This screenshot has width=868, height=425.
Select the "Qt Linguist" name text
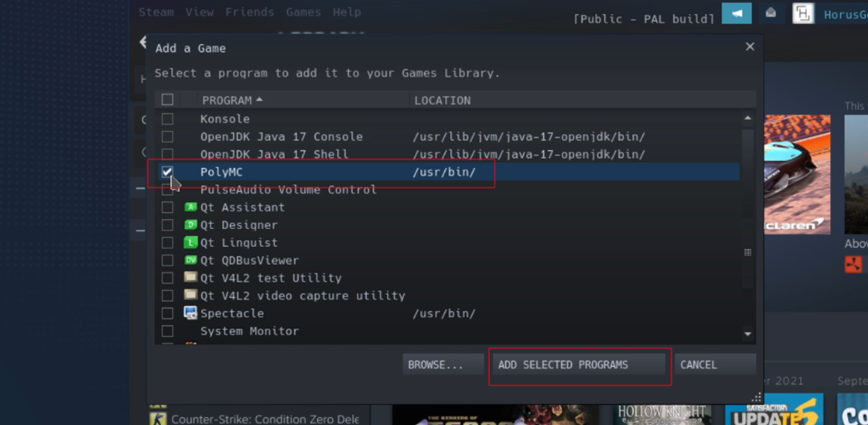click(x=239, y=243)
